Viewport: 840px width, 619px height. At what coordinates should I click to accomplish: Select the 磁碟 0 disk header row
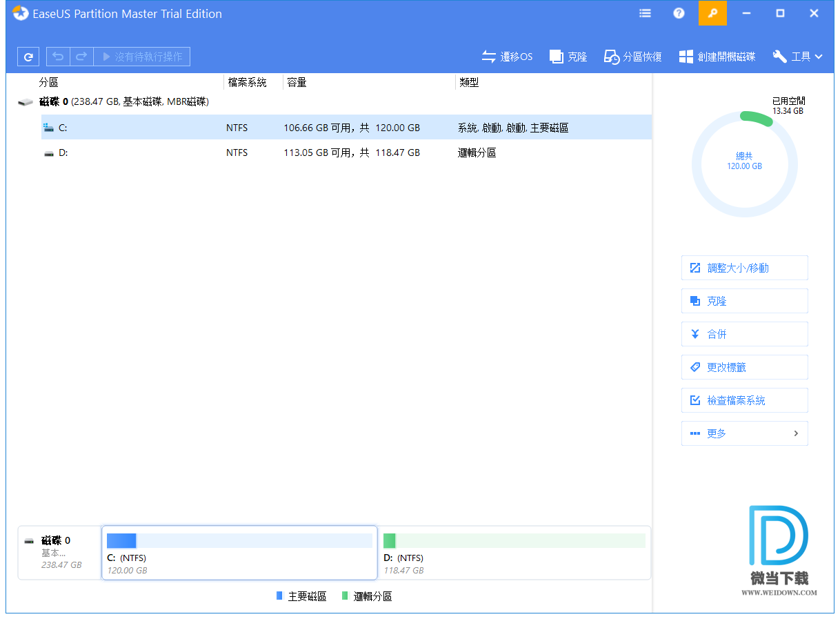click(334, 101)
